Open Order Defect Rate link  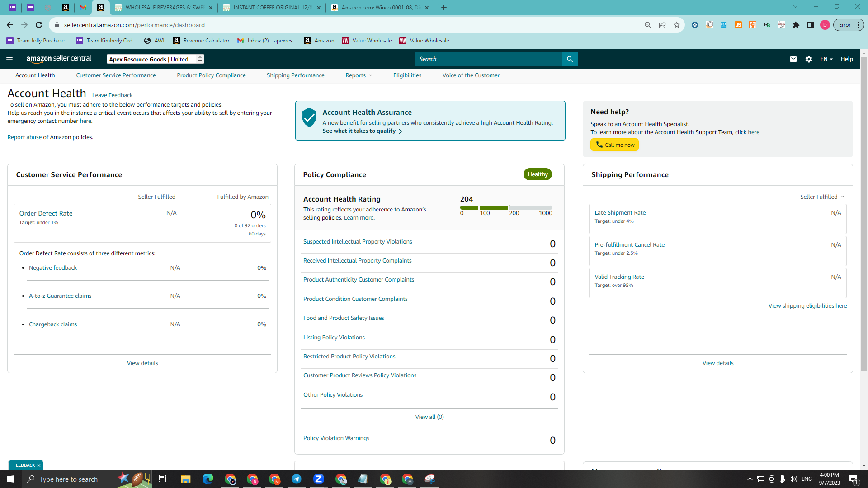click(x=46, y=213)
